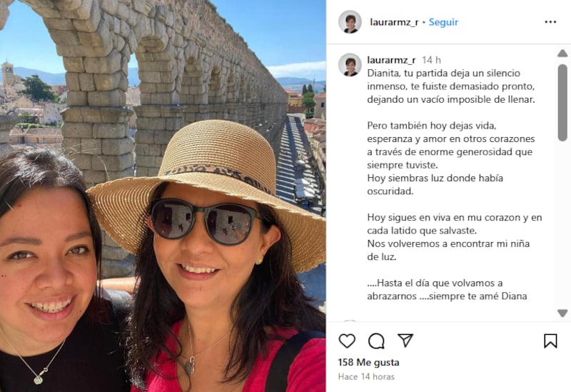Image resolution: width=571 pixels, height=392 pixels.
Task: Open laurarmz_r username in the caption
Action: (x=391, y=60)
